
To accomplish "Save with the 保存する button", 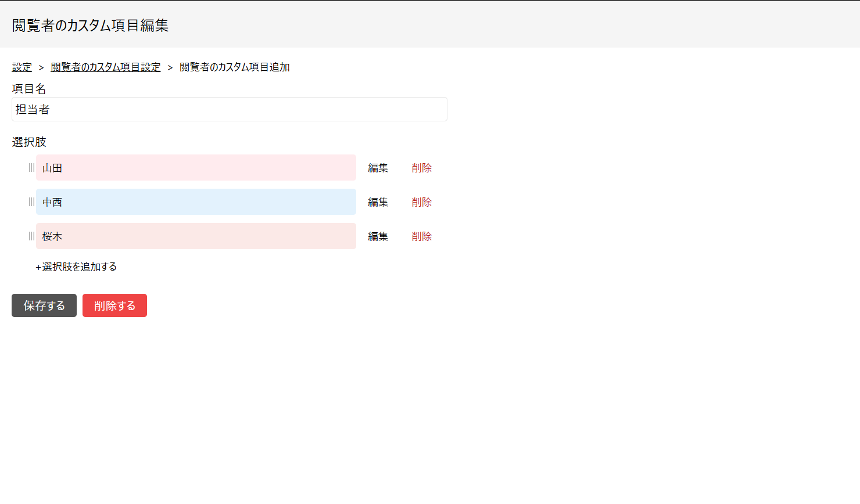I will pos(44,305).
